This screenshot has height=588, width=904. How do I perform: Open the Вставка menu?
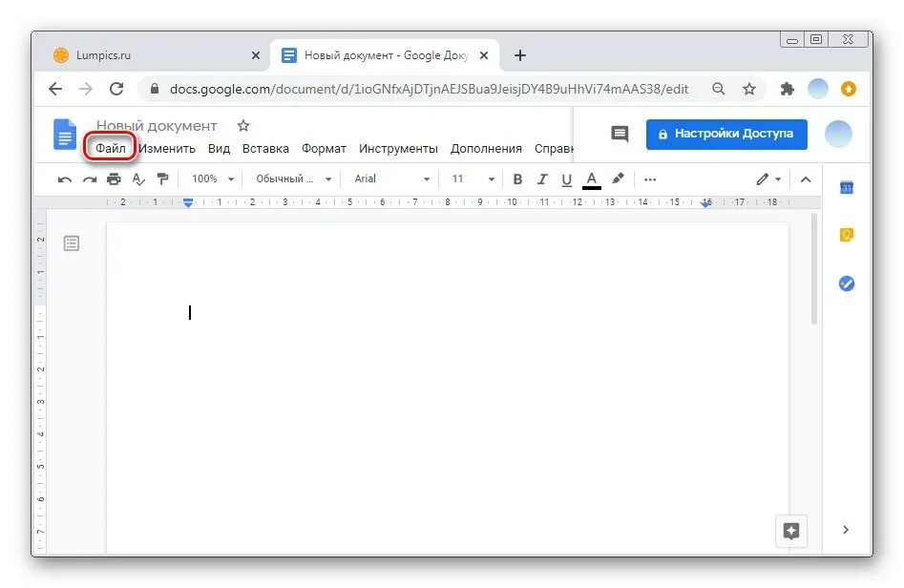click(265, 148)
